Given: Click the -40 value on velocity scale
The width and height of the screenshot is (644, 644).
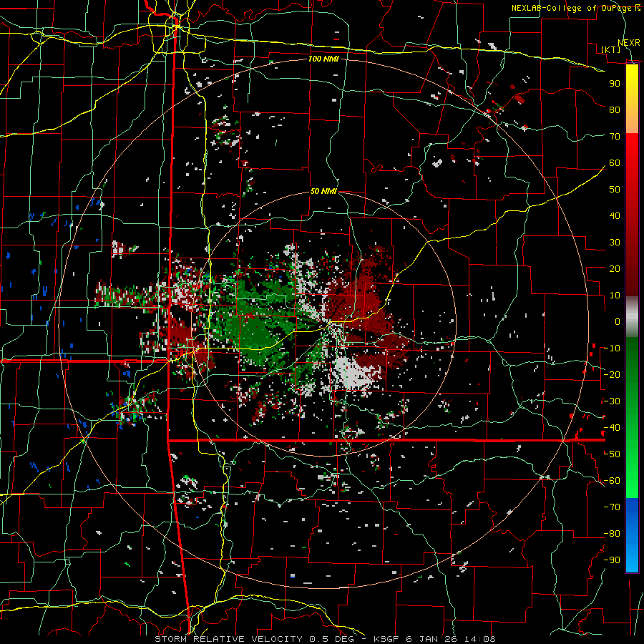Looking at the screenshot, I should point(612,428).
